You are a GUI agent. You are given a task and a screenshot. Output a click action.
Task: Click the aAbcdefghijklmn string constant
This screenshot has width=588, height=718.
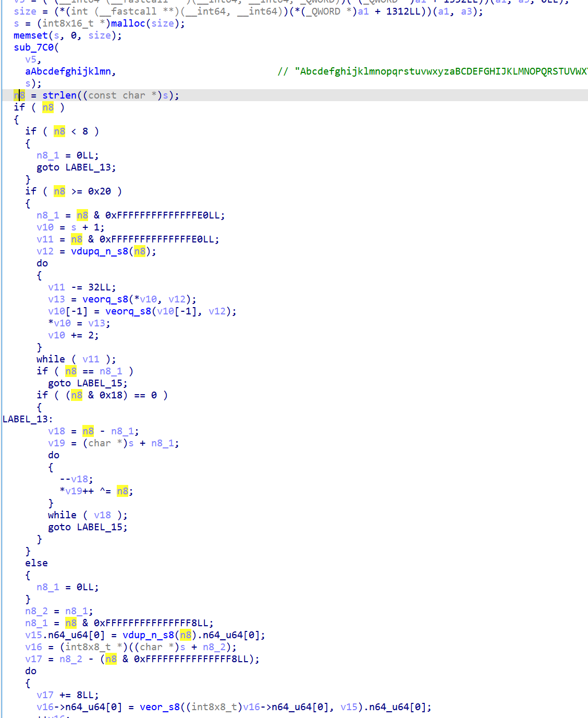click(69, 71)
